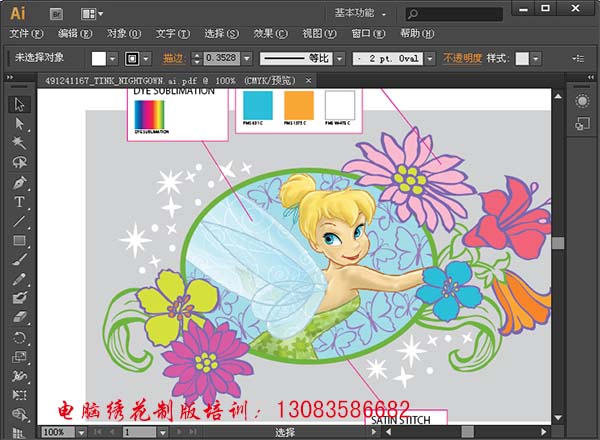Open the 选择(S) menu
Viewport: 600px width, 440px height.
222,34
